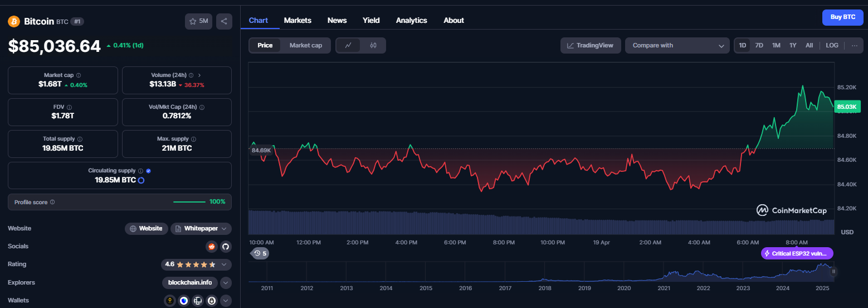Viewport: 868px width, 308px height.
Task: Click info icon next to Market cap
Action: point(79,75)
